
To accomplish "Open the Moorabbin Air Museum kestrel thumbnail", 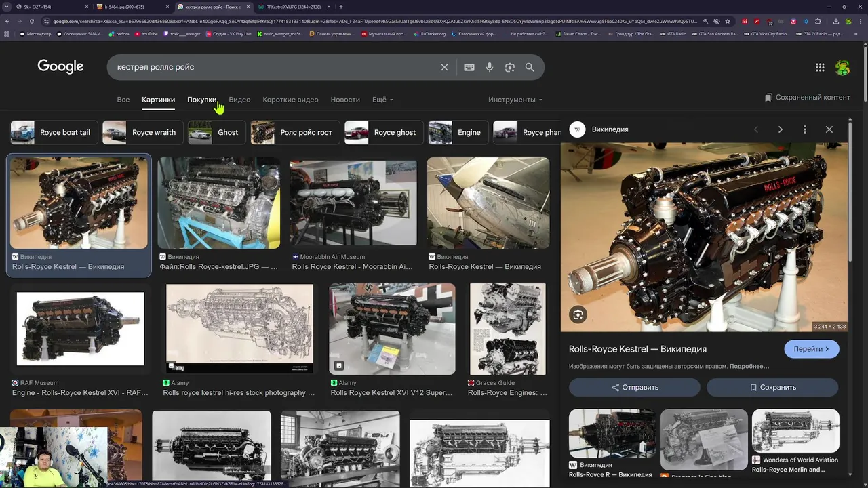I will point(353,203).
